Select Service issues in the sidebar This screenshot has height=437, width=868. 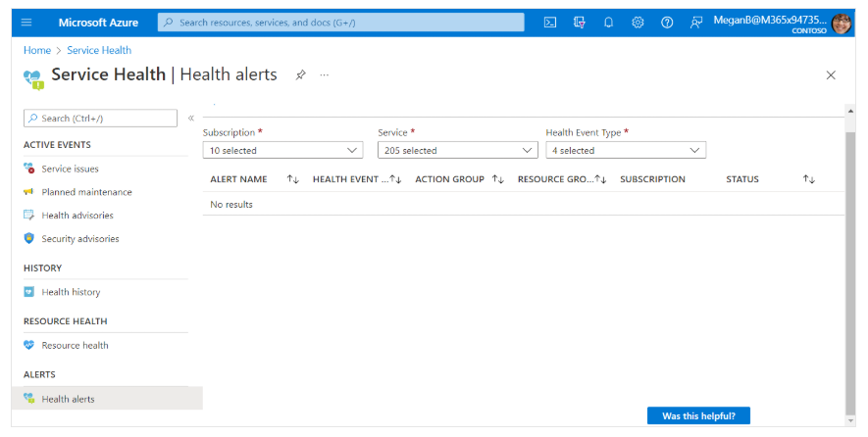click(x=70, y=169)
